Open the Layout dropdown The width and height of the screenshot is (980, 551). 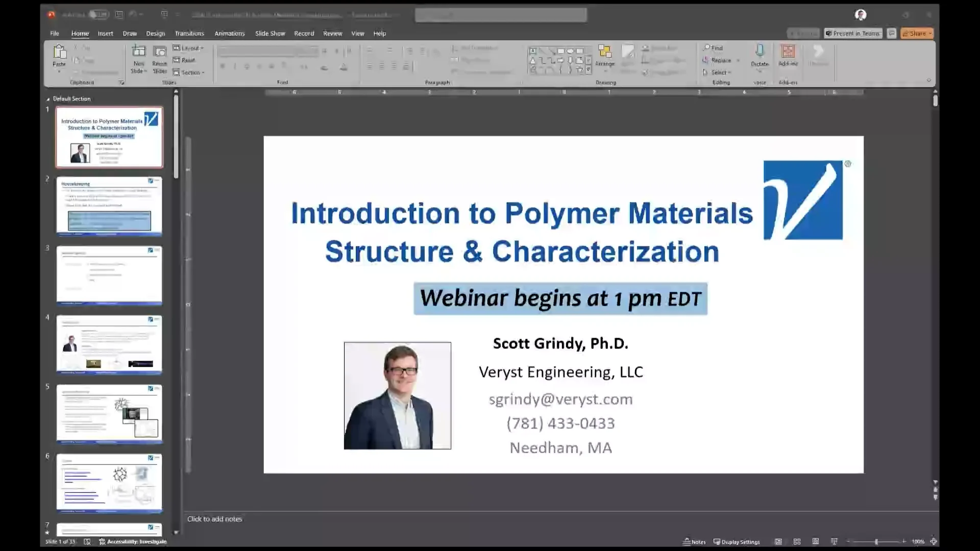pos(188,47)
